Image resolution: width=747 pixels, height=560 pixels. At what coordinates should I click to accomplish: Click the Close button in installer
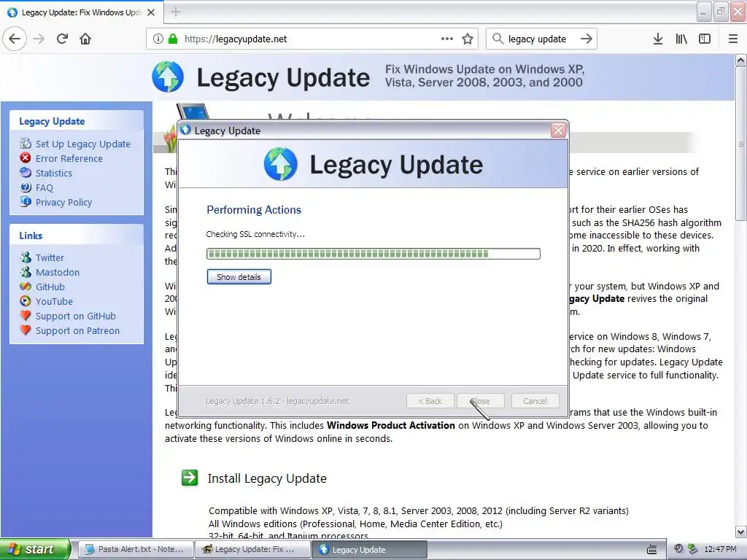tap(481, 401)
